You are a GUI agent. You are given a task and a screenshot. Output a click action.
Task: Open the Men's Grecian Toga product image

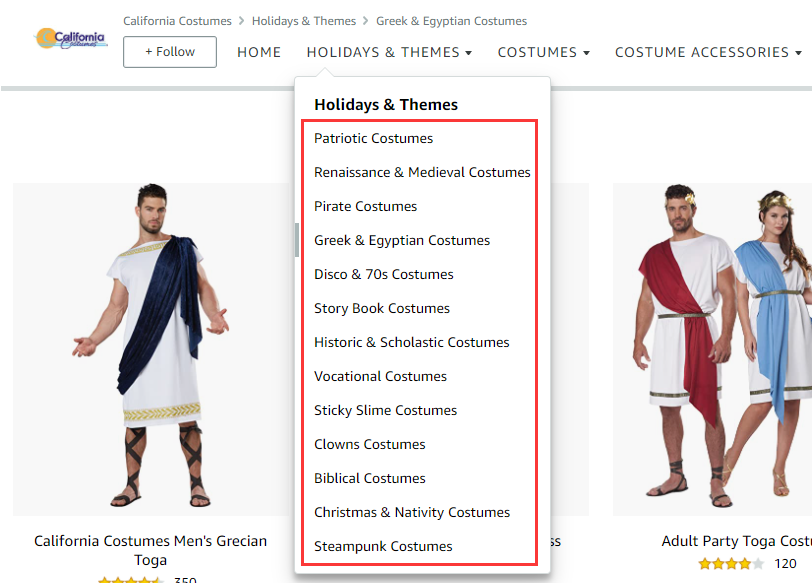click(153, 348)
